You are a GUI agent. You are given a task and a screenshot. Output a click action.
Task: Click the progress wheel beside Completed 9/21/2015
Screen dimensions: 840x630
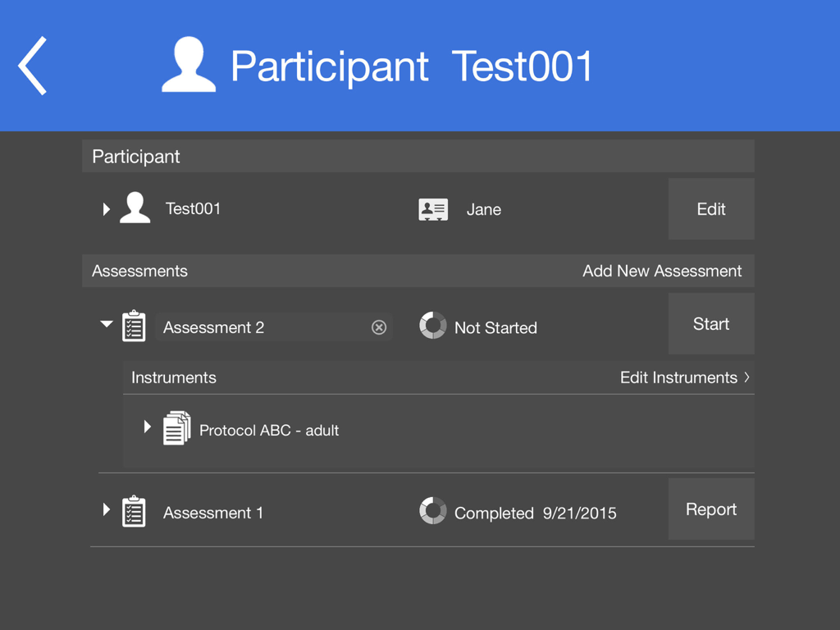434,510
